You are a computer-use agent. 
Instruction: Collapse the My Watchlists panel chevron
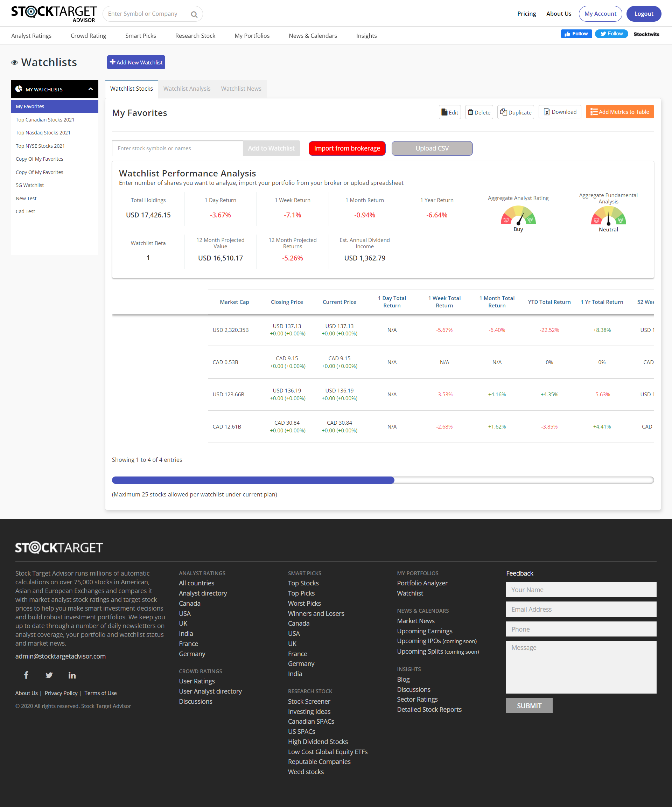[91, 89]
